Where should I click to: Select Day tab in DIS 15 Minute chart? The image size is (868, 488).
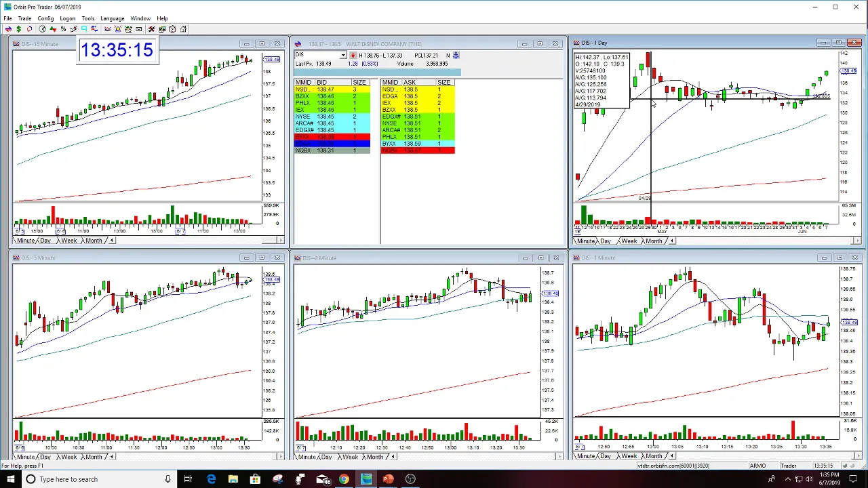tap(45, 241)
